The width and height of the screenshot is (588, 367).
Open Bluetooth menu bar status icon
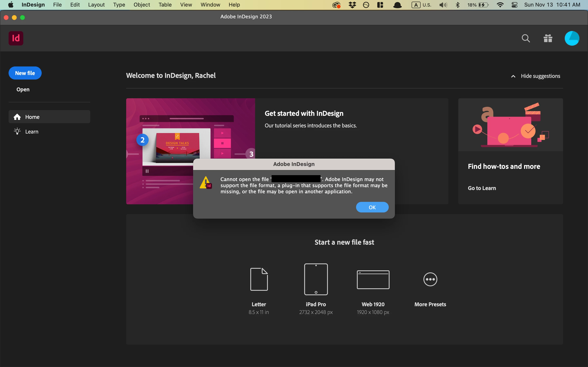point(458,5)
